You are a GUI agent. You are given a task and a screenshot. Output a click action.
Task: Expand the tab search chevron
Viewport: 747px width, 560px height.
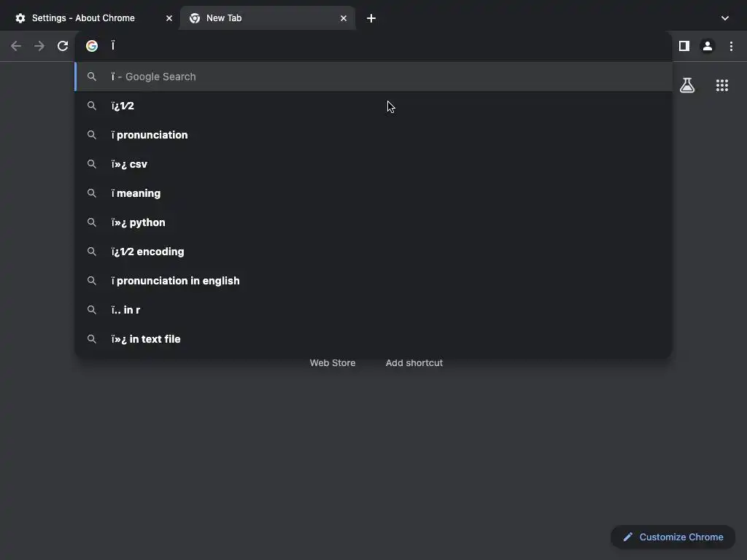coord(724,18)
